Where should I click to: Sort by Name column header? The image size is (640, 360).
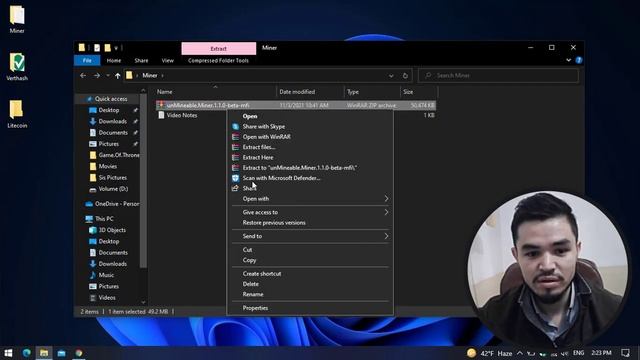click(x=215, y=92)
